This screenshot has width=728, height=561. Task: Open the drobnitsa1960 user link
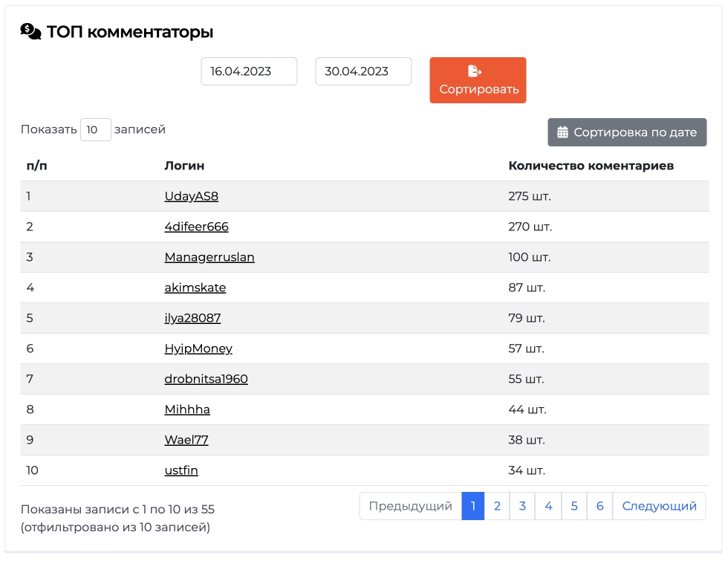pos(207,379)
